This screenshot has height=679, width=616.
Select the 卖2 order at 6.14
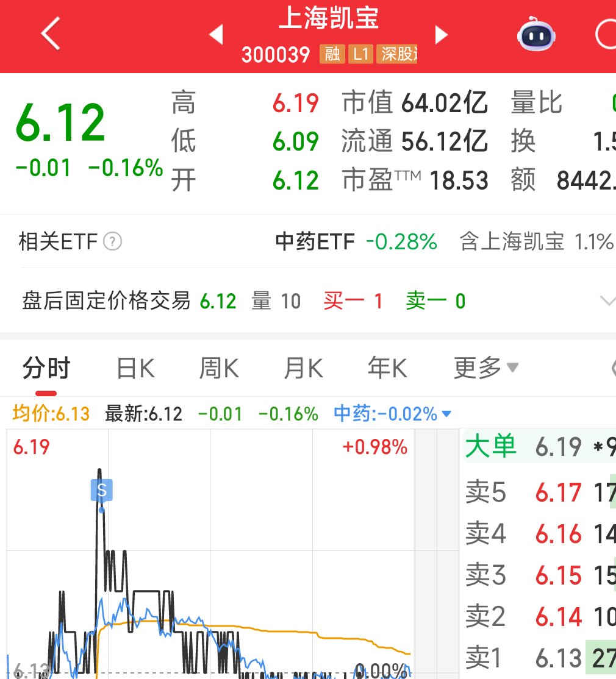[x=540, y=616]
